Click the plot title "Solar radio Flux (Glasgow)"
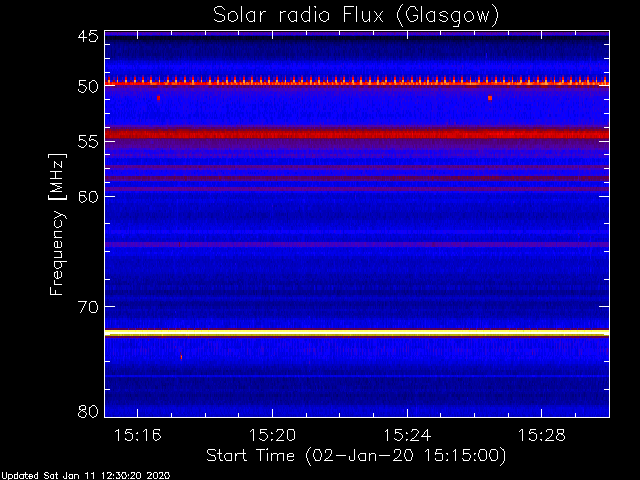 tap(356, 16)
